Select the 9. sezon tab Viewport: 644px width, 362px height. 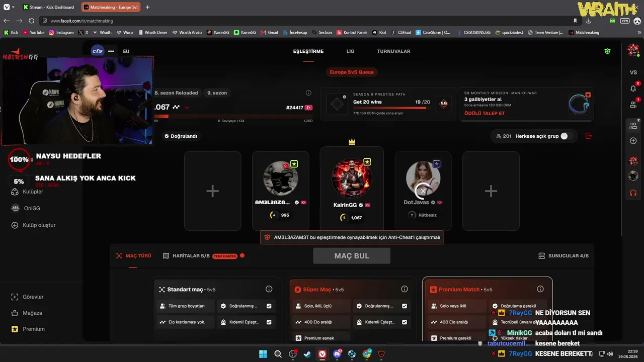[x=217, y=93]
